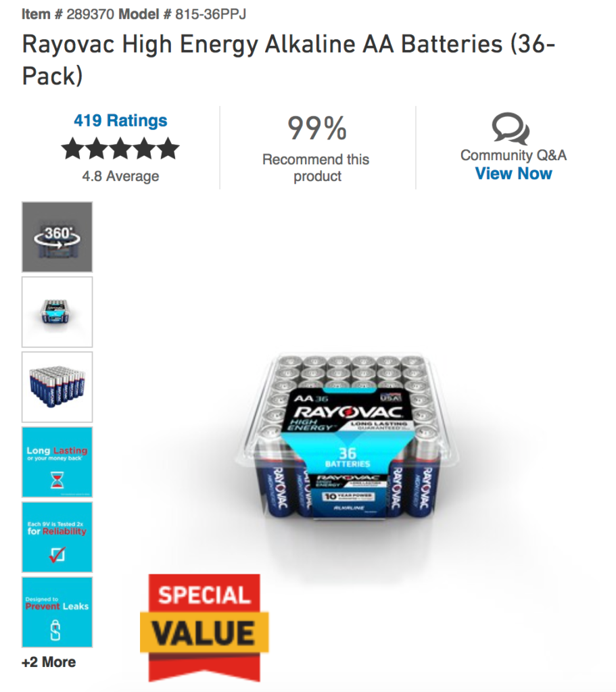Click the Item # 289370 text
Viewport: 616px width, 692px height.
68,14
